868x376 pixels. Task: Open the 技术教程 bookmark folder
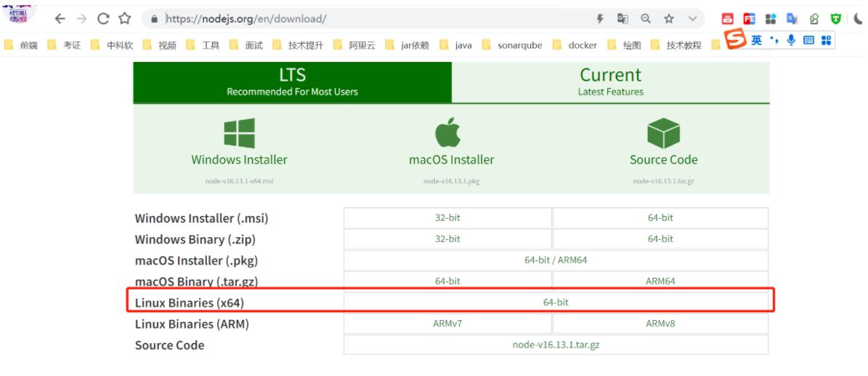click(676, 45)
